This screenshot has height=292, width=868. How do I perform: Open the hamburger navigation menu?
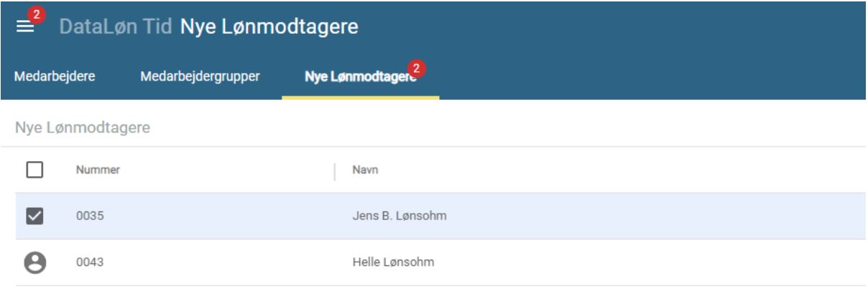pyautogui.click(x=26, y=27)
